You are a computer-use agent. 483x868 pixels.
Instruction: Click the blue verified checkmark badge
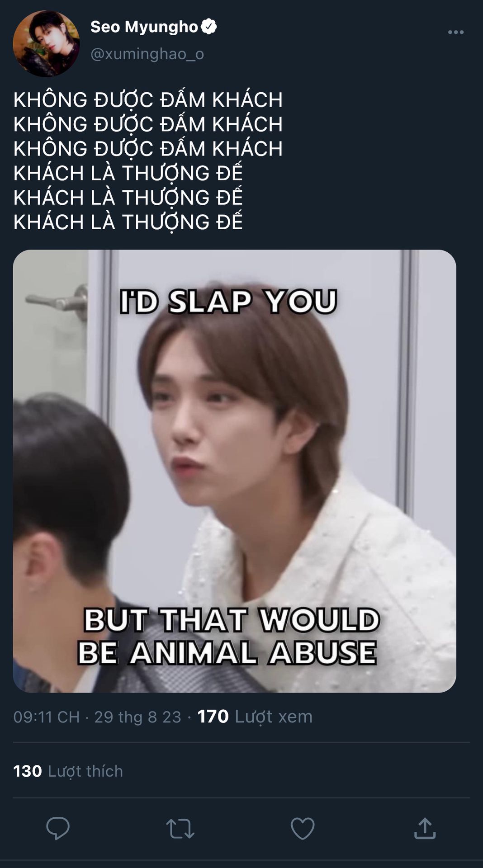click(208, 27)
